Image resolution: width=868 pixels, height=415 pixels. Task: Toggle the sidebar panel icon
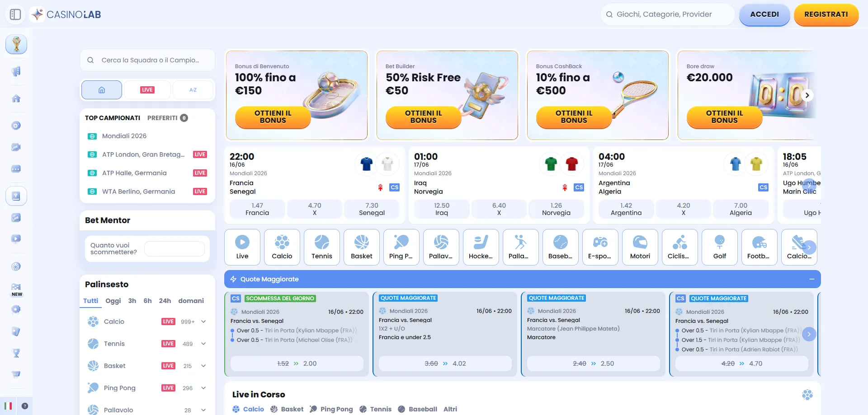coord(15,14)
